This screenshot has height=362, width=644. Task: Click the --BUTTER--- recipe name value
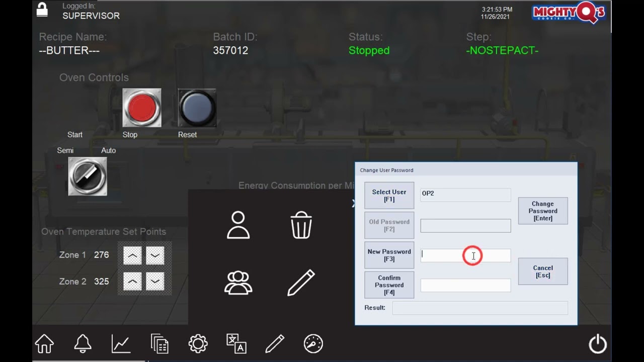pos(69,51)
